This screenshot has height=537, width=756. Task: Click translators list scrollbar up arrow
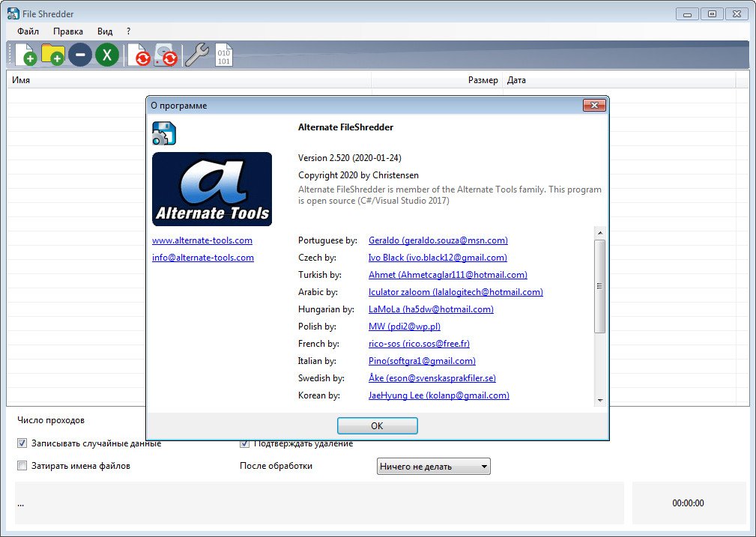coord(600,233)
